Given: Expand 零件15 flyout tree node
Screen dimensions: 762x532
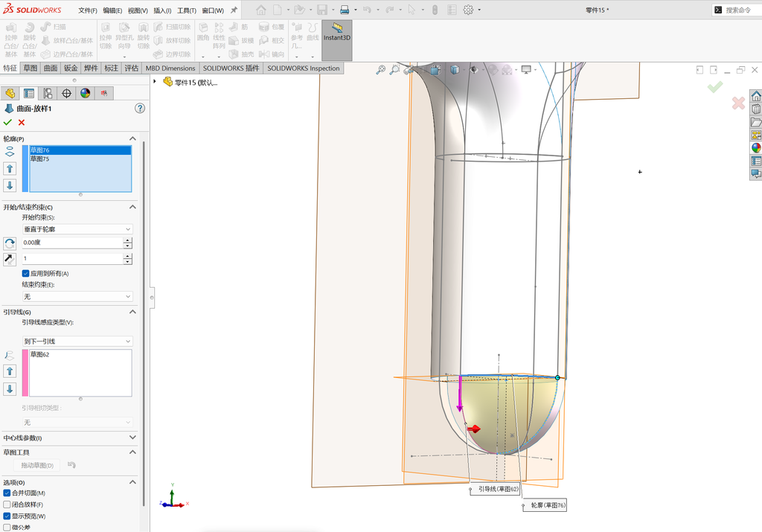Looking at the screenshot, I should (x=155, y=82).
